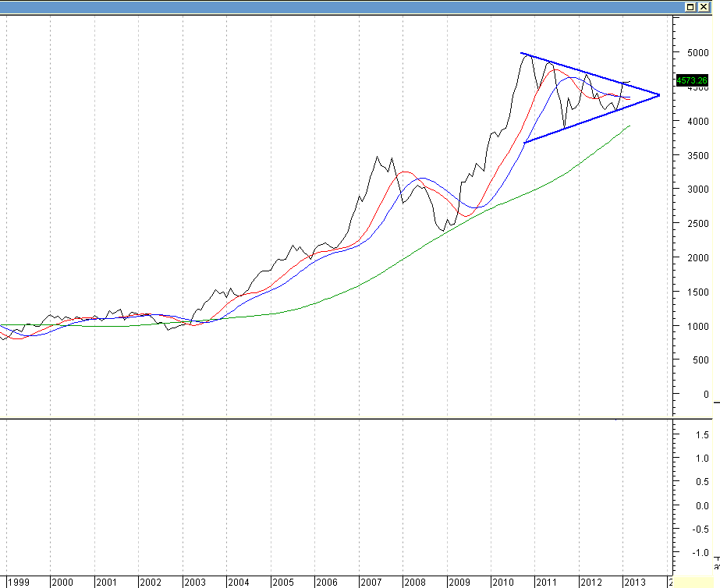Screen dimensions: 720x588
Task: Click the triangle apex point
Action: click(659, 95)
